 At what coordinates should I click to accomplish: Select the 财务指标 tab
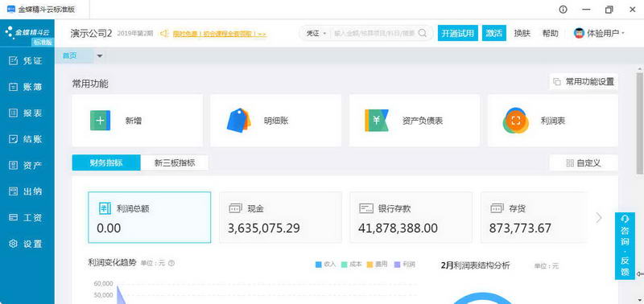(106, 163)
